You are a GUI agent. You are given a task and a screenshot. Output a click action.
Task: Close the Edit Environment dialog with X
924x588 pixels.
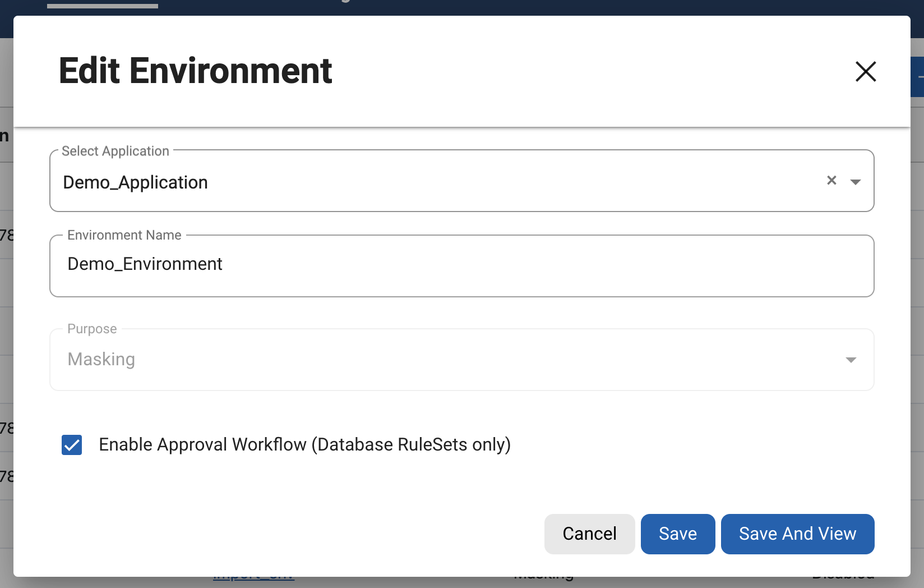click(866, 71)
